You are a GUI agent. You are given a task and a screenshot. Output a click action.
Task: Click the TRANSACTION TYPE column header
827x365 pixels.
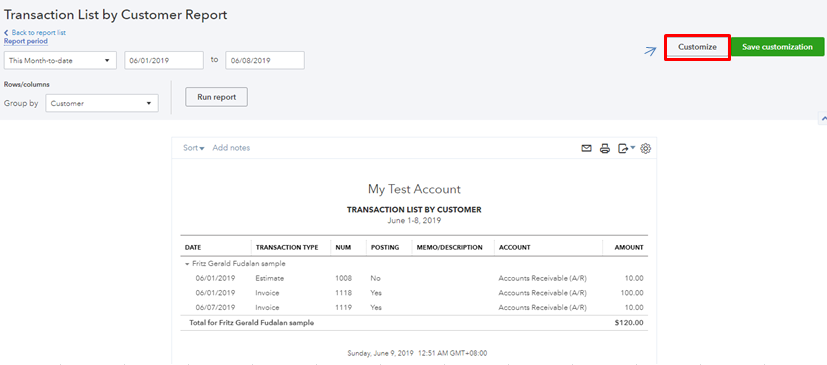(x=287, y=247)
